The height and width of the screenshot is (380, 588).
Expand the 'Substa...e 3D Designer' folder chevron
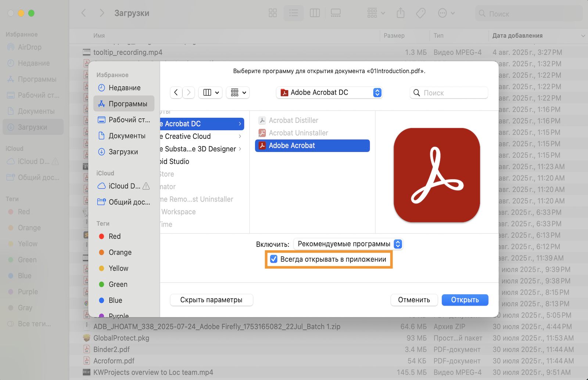tap(240, 149)
